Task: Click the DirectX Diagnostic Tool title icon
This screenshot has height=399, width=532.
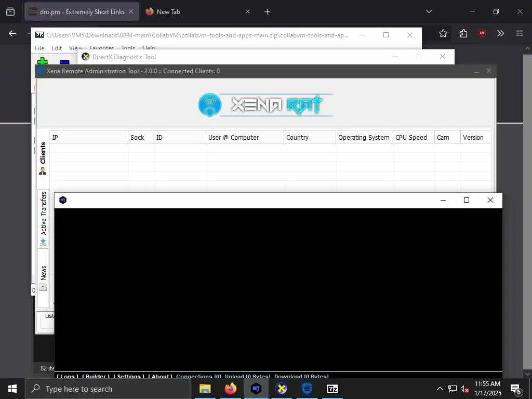Action: coord(86,57)
